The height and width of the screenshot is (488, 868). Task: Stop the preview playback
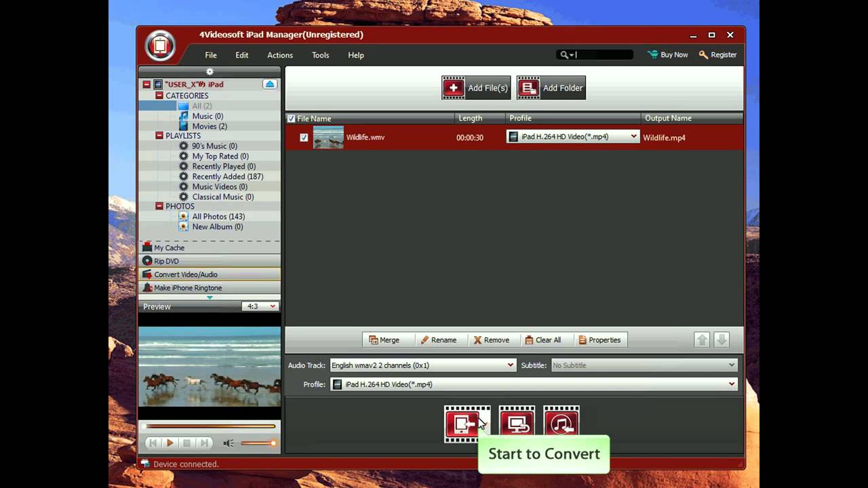coord(186,443)
